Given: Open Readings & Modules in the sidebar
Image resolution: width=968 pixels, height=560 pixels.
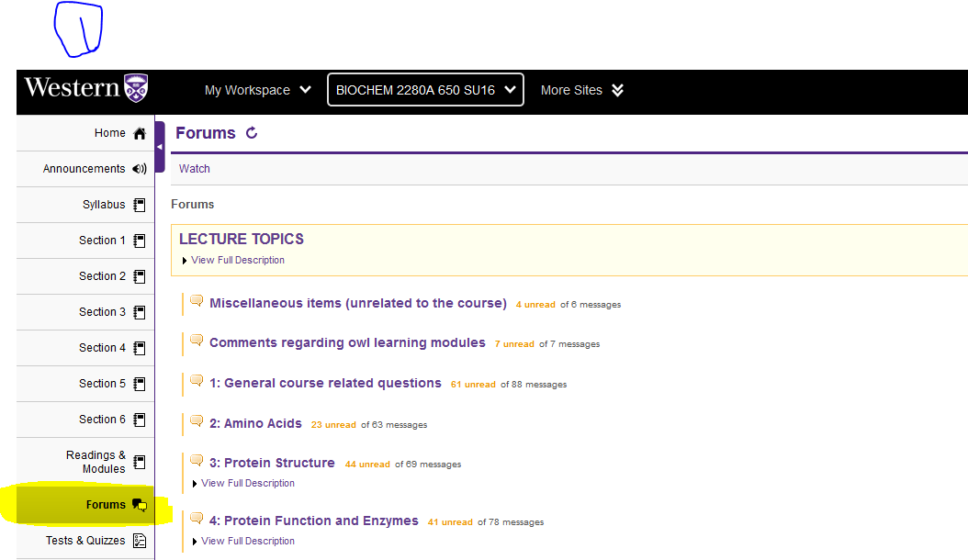Looking at the screenshot, I should [x=85, y=462].
